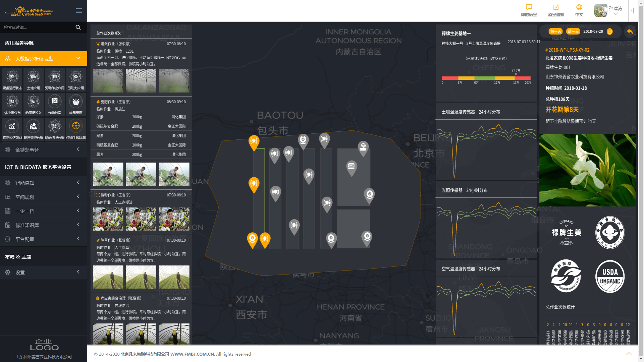The height and width of the screenshot is (362, 644).
Task: Click the sidebar hamburger menu icon
Action: point(79,11)
